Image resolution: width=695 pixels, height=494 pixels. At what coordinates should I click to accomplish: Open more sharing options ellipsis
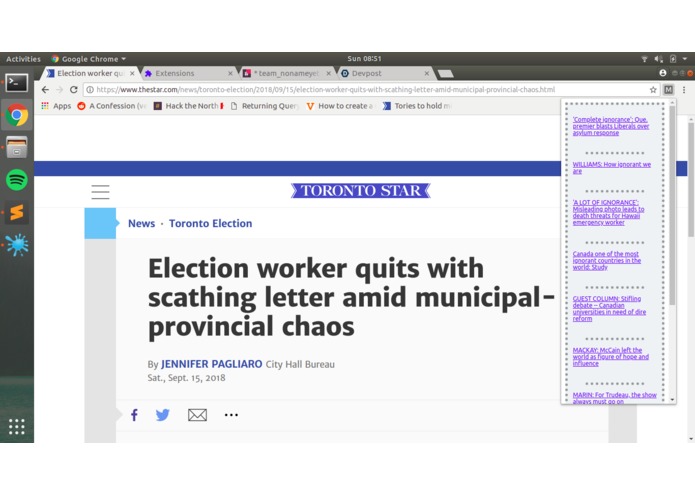coord(231,415)
